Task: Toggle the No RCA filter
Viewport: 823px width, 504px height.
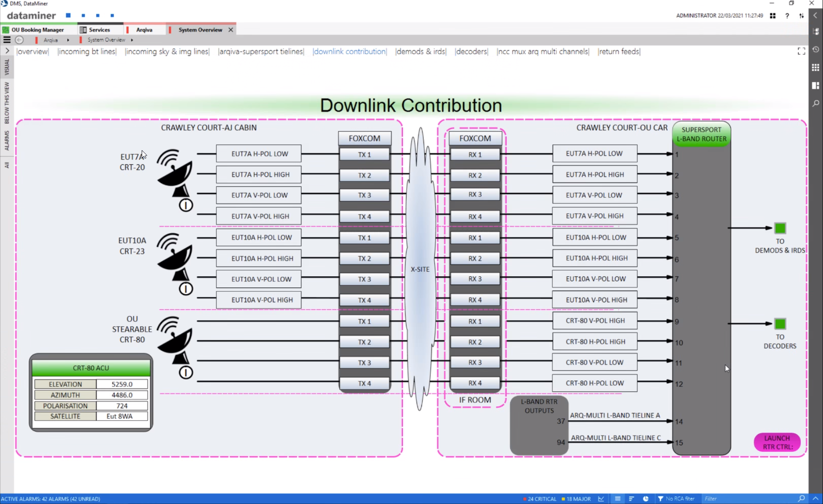Action: click(676, 499)
